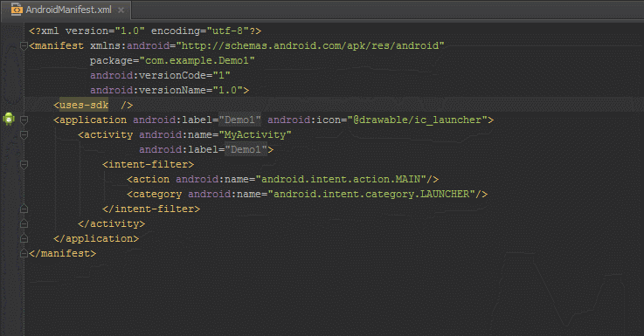Click the schemas.android.com namespace URL
644x336 pixels.
[x=310, y=45]
